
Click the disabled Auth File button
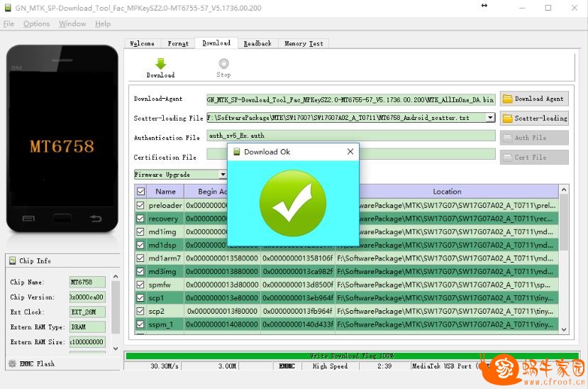534,138
